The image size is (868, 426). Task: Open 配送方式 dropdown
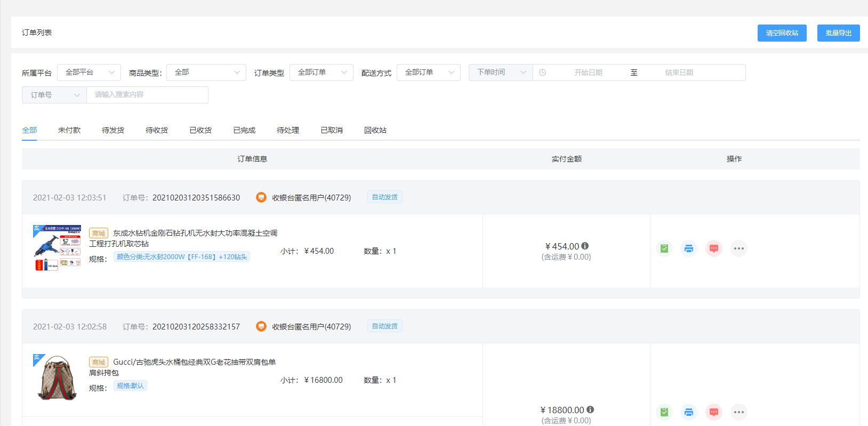(x=429, y=73)
